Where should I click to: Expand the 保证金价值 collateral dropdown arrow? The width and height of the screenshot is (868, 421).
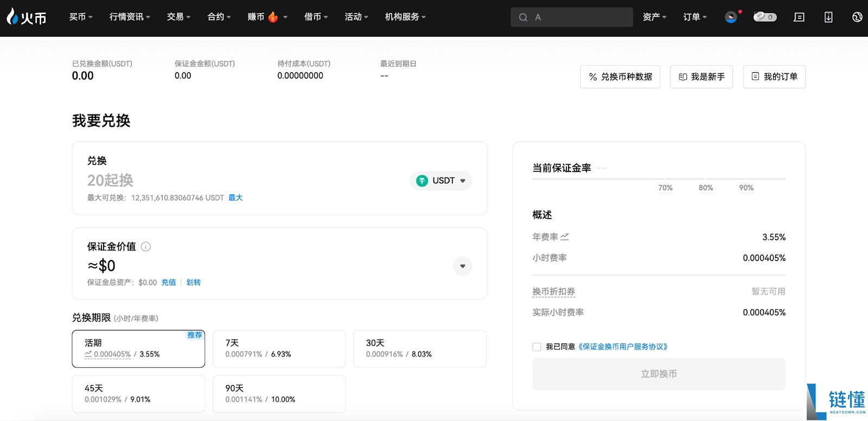tap(463, 266)
